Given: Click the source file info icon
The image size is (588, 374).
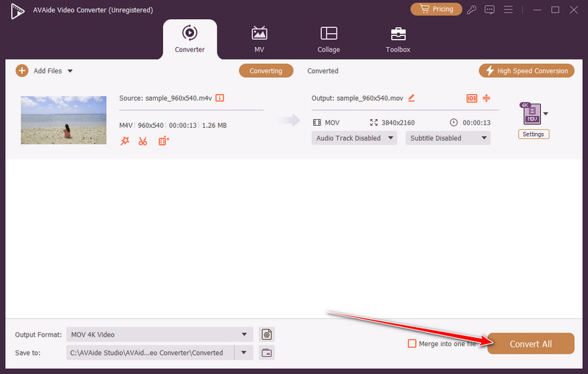Looking at the screenshot, I should (219, 98).
